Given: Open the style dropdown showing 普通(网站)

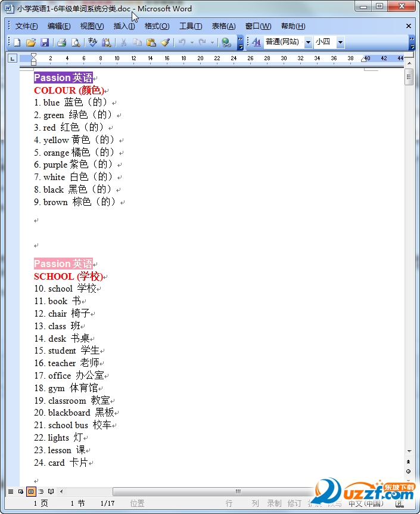Looking at the screenshot, I should (308, 42).
